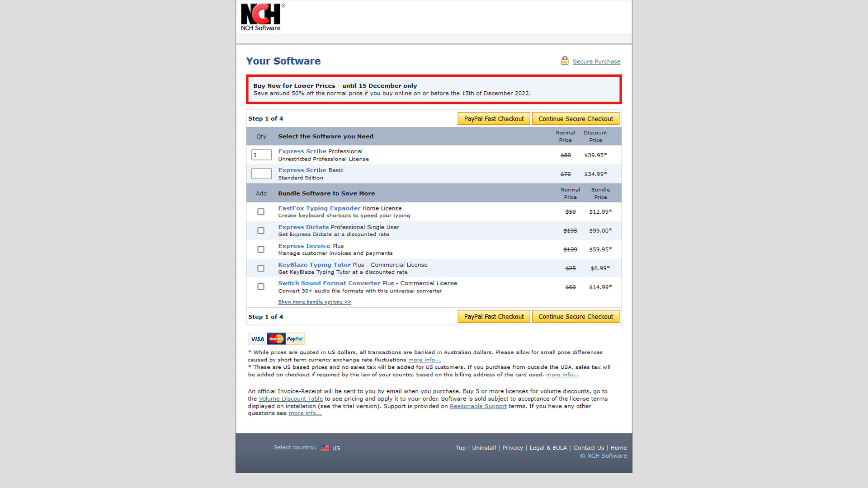
Task: Click the Express Scribe Basic quantity field
Action: tap(261, 174)
